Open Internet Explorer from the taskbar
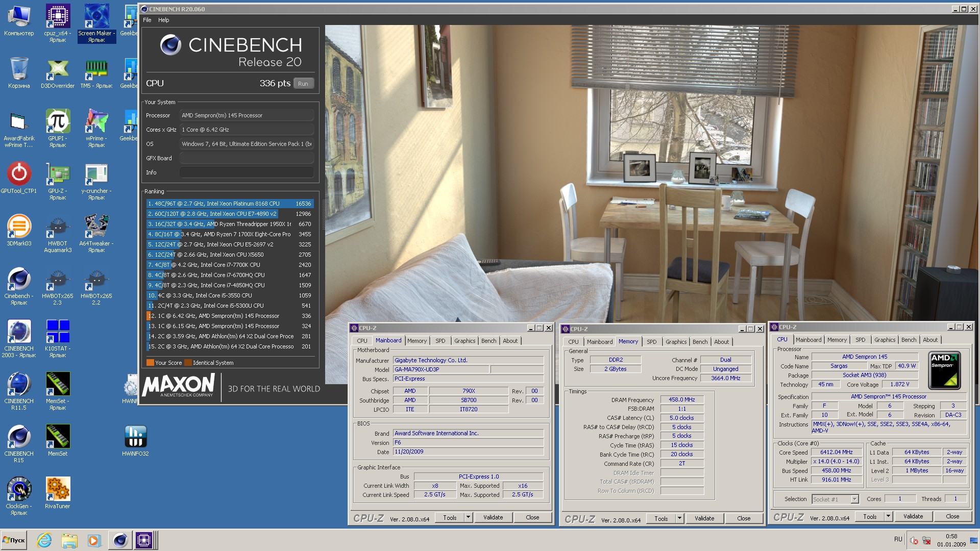 (44, 540)
